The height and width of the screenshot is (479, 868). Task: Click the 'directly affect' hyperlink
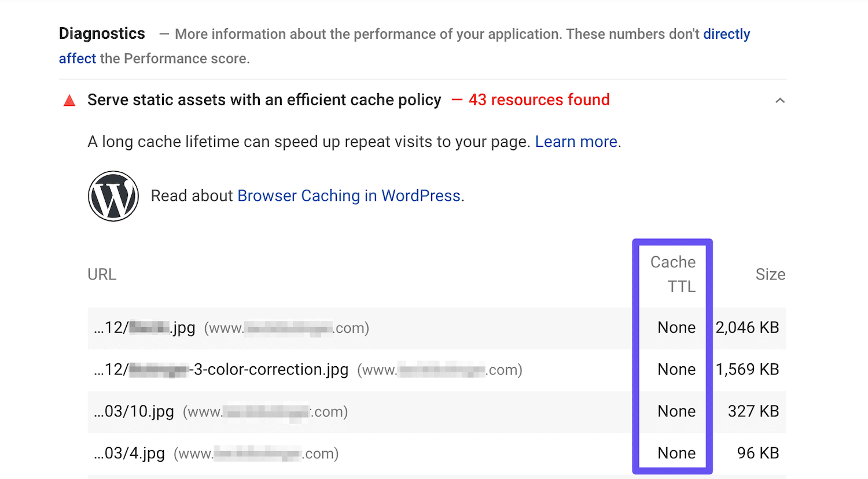pyautogui.click(x=726, y=34)
